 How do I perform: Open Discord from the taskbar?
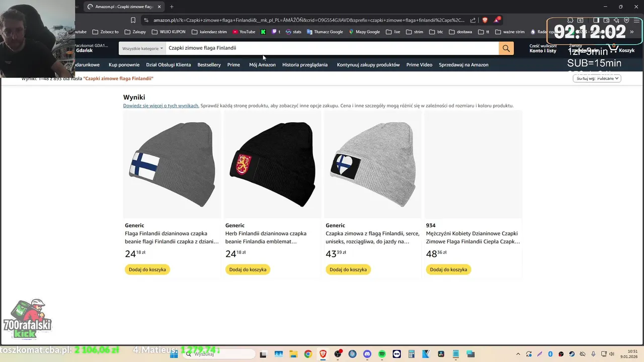[367, 354]
